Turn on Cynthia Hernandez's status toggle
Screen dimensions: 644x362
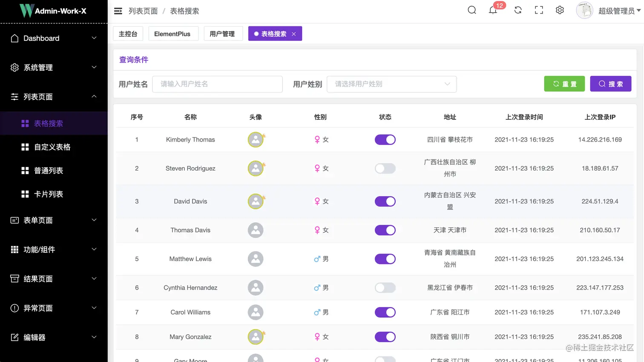click(385, 287)
